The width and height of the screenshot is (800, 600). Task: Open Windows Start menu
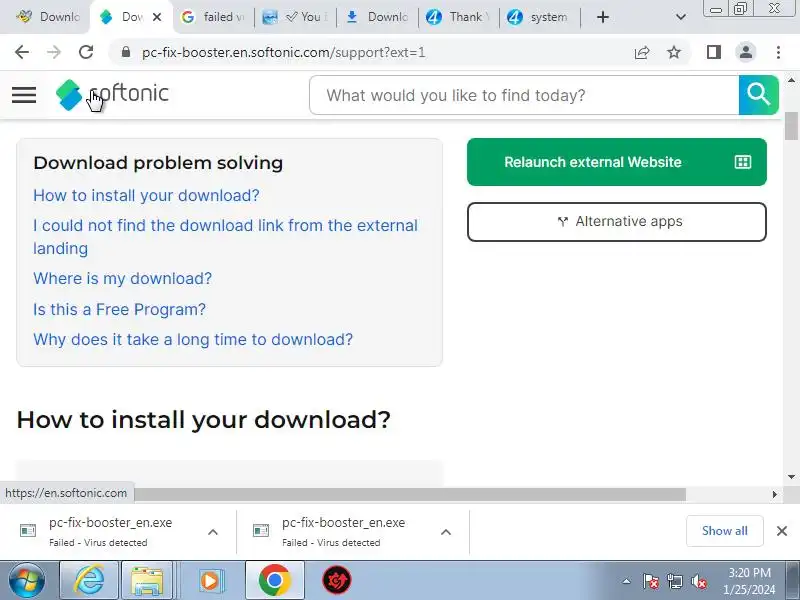(x=27, y=580)
